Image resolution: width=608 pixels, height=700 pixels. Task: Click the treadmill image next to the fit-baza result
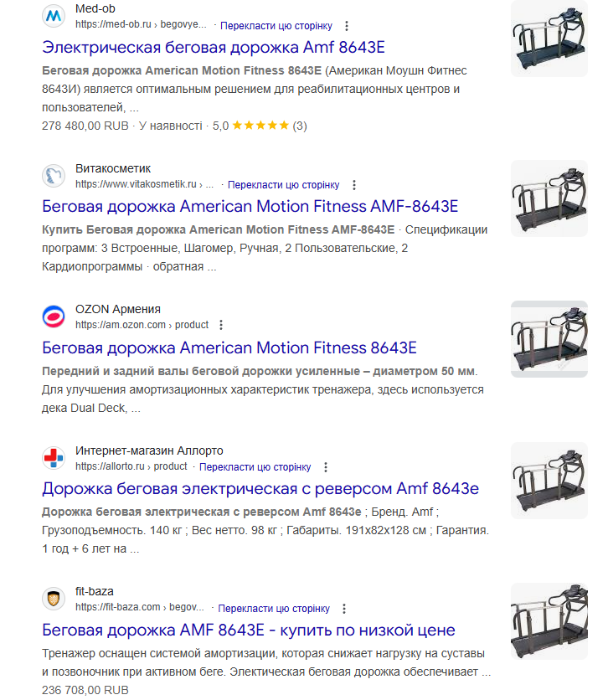pyautogui.click(x=549, y=620)
